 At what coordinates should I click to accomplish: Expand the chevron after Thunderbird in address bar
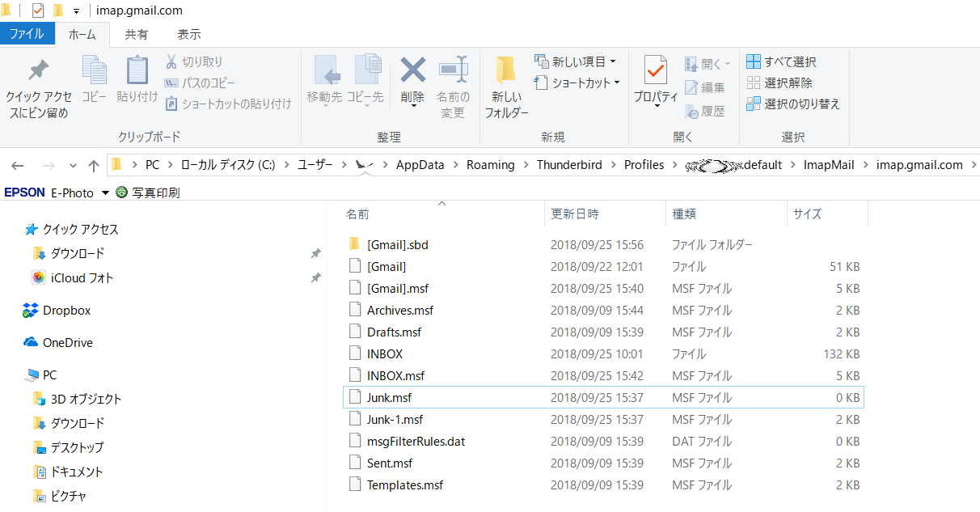click(x=613, y=165)
